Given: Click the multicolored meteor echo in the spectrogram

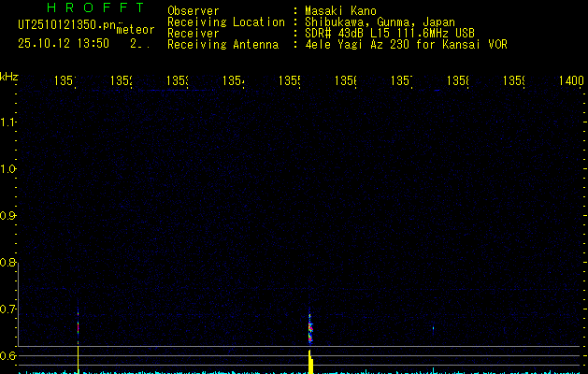Looking at the screenshot, I should pyautogui.click(x=310, y=328).
